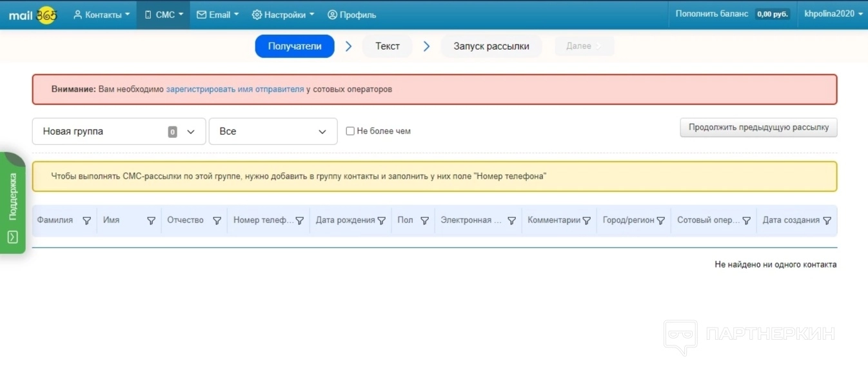This screenshot has width=868, height=390.
Task: Open the khpolina2020 account menu
Action: 833,14
